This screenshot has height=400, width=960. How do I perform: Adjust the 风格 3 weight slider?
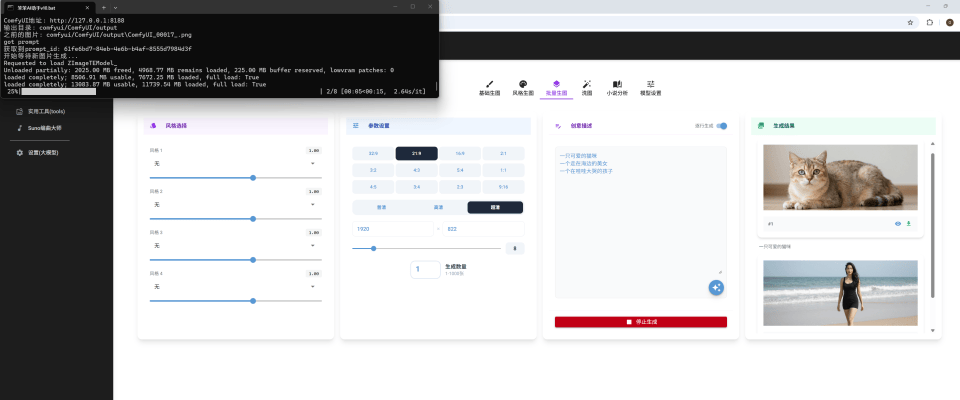[x=253, y=259]
